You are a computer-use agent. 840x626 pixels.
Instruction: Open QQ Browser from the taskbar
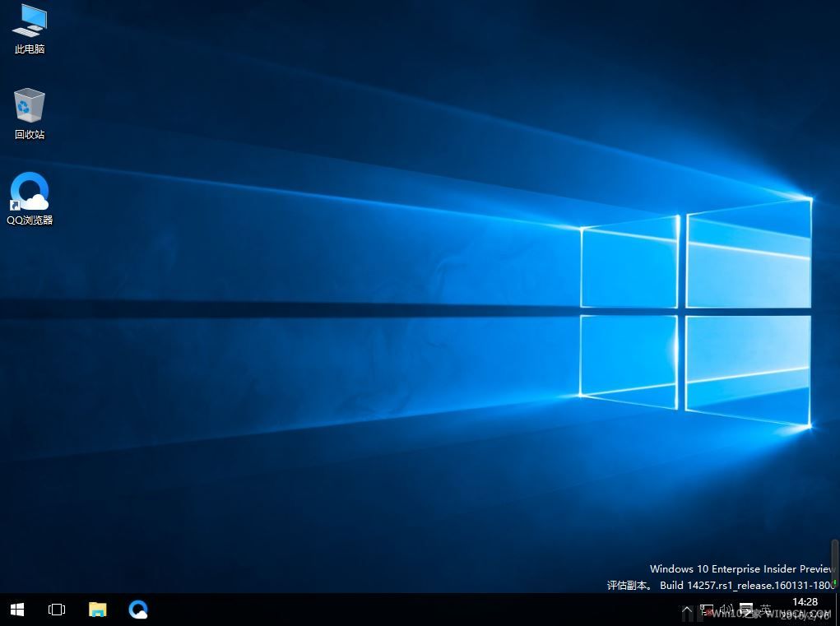coord(138,610)
